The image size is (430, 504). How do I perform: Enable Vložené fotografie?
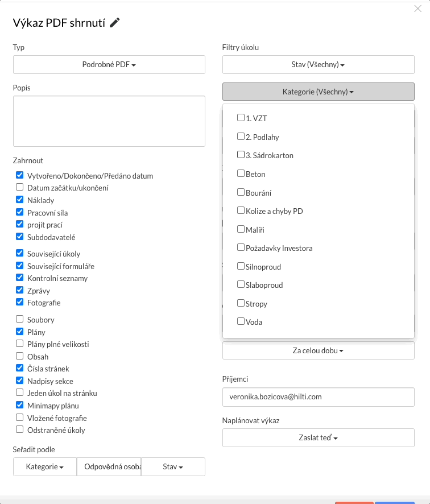click(19, 417)
